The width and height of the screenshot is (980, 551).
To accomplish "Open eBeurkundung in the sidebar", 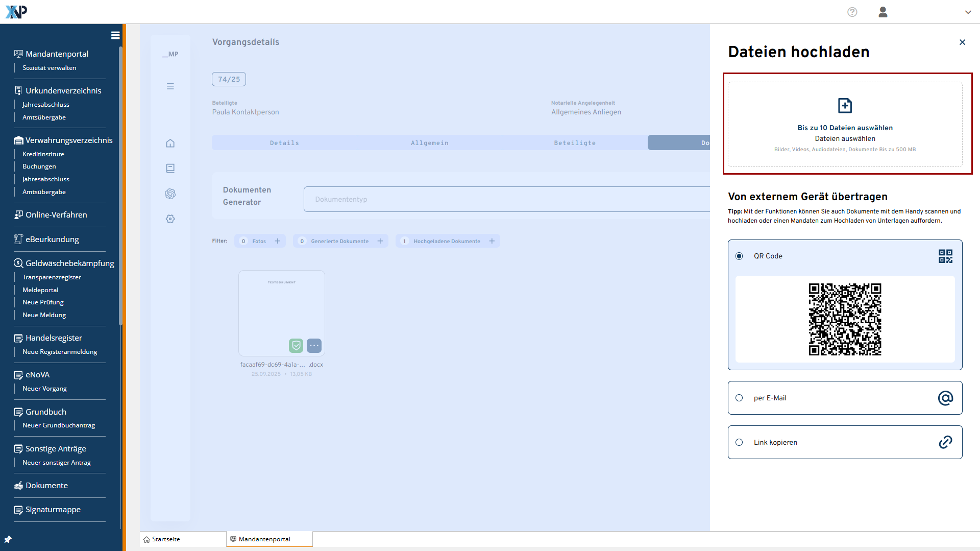I will pyautogui.click(x=52, y=239).
